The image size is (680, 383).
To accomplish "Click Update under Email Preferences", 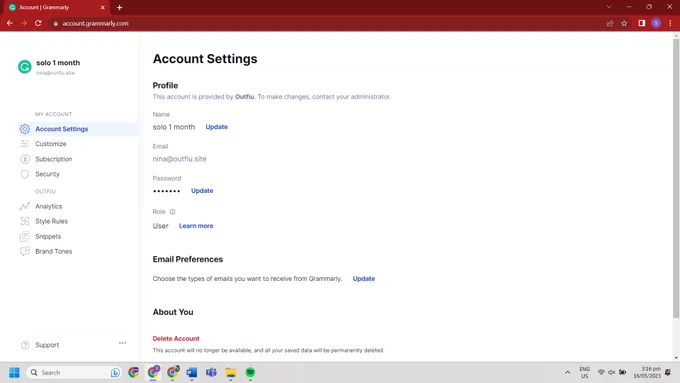I will pos(363,278).
